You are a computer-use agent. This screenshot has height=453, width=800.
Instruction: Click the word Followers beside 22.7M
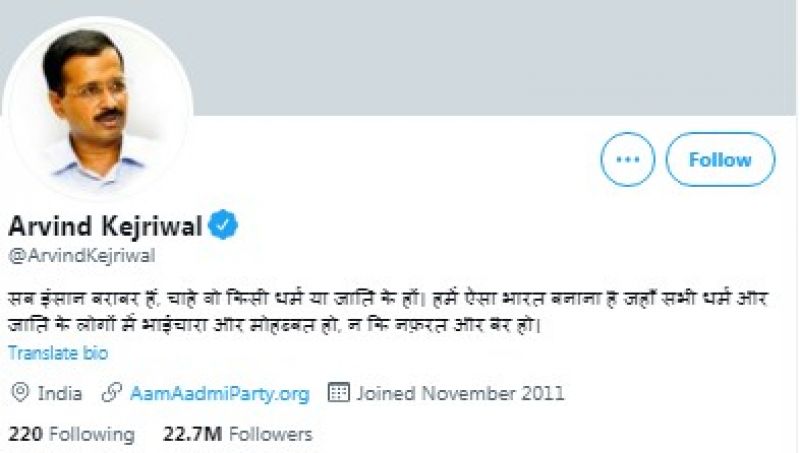tap(270, 434)
